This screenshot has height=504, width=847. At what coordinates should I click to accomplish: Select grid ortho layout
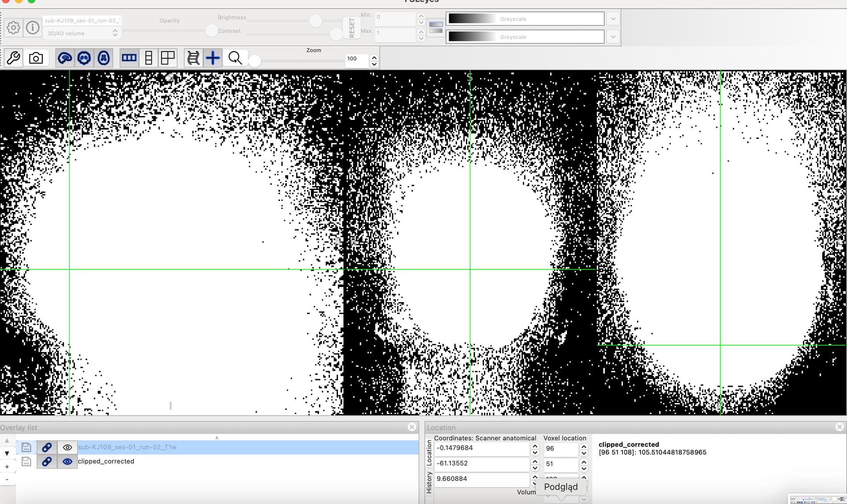tap(168, 58)
